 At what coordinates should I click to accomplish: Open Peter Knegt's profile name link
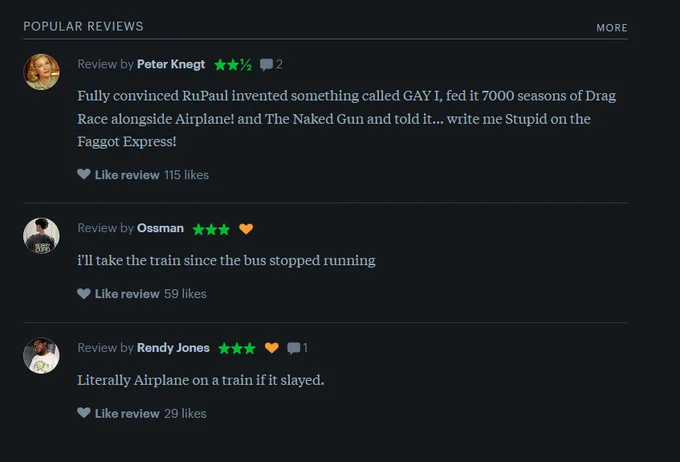pyautogui.click(x=171, y=64)
